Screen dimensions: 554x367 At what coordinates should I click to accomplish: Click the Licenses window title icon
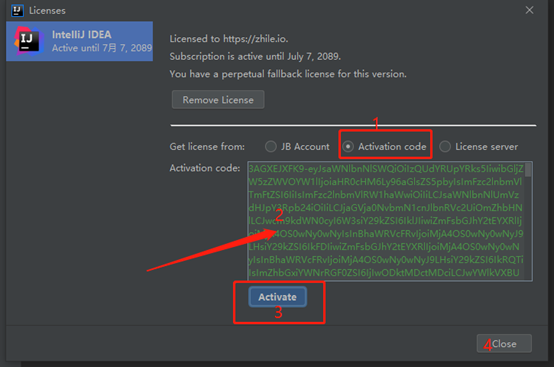pyautogui.click(x=17, y=11)
